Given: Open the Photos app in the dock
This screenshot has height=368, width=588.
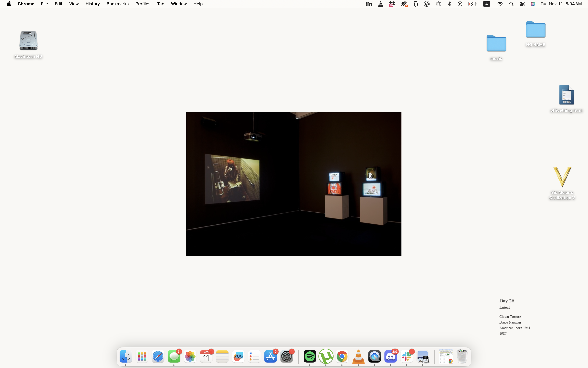Looking at the screenshot, I should 190,356.
